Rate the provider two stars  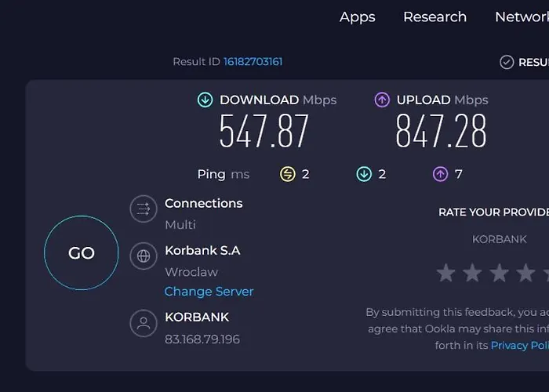click(473, 273)
